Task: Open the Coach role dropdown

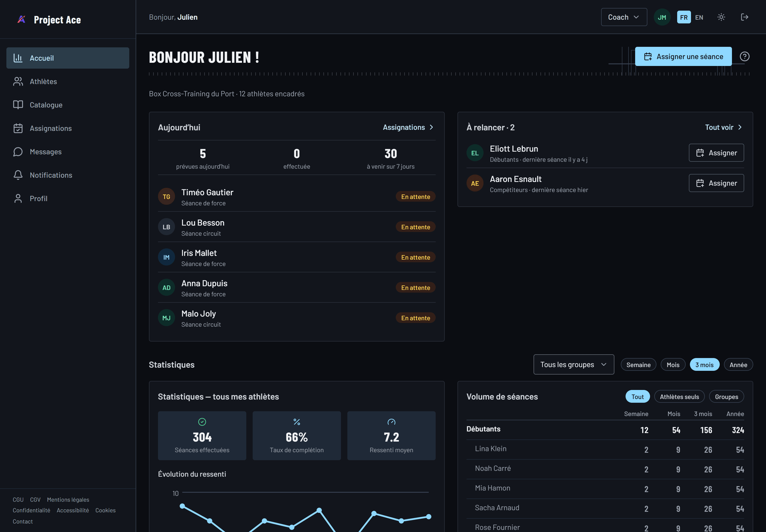Action: click(x=624, y=17)
